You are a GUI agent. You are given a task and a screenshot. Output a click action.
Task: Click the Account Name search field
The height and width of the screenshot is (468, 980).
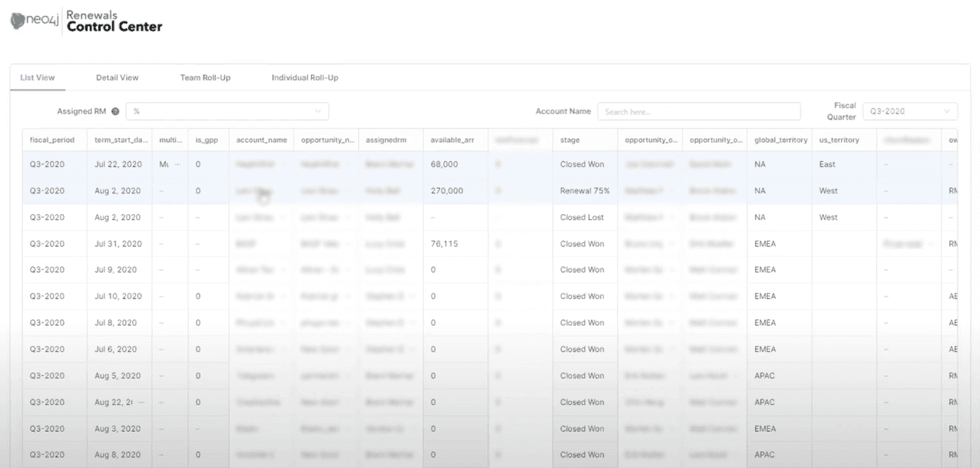click(698, 111)
